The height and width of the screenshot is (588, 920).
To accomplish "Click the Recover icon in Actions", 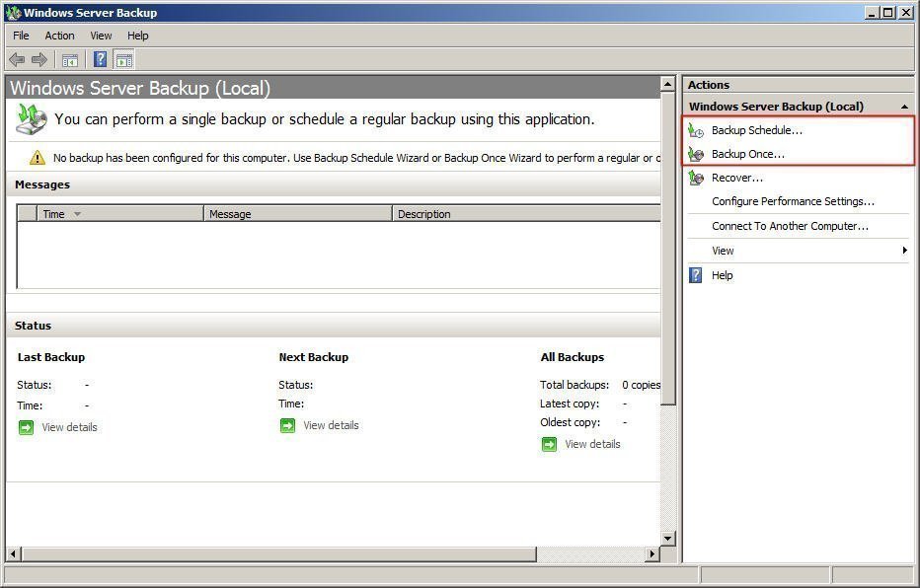I will click(x=696, y=178).
